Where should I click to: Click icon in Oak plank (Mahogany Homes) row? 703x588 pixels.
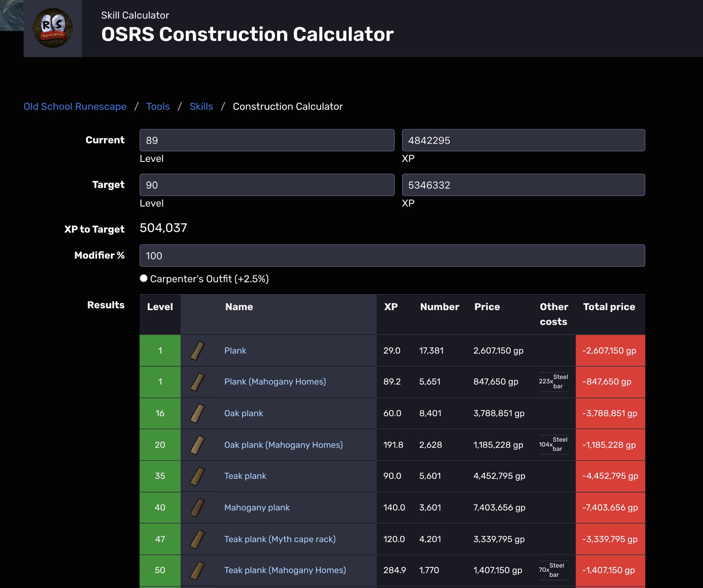pos(198,445)
